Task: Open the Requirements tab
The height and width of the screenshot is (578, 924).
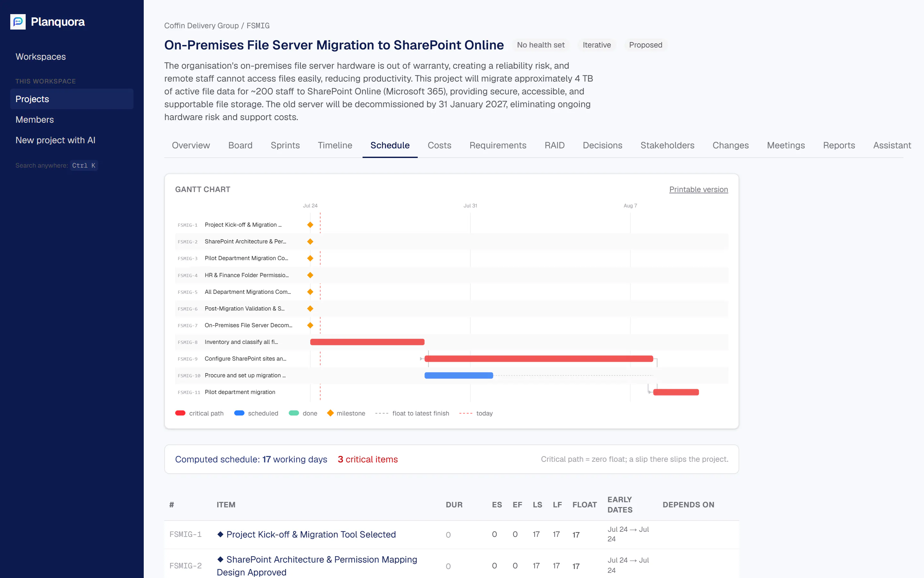Action: tap(498, 145)
